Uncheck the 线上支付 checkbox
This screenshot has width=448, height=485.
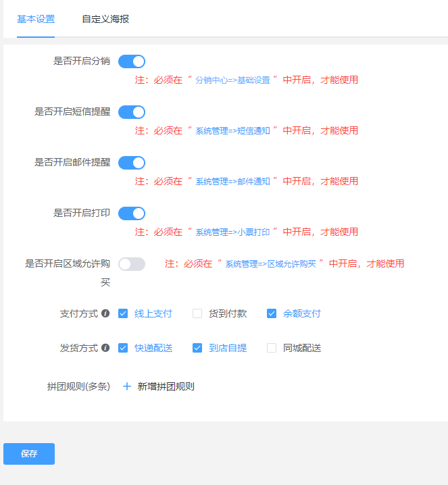click(123, 313)
